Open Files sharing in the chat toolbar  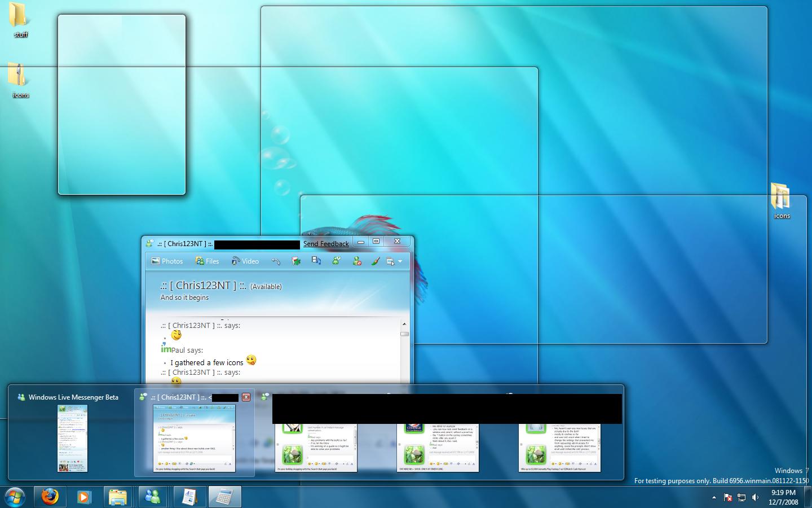point(207,261)
